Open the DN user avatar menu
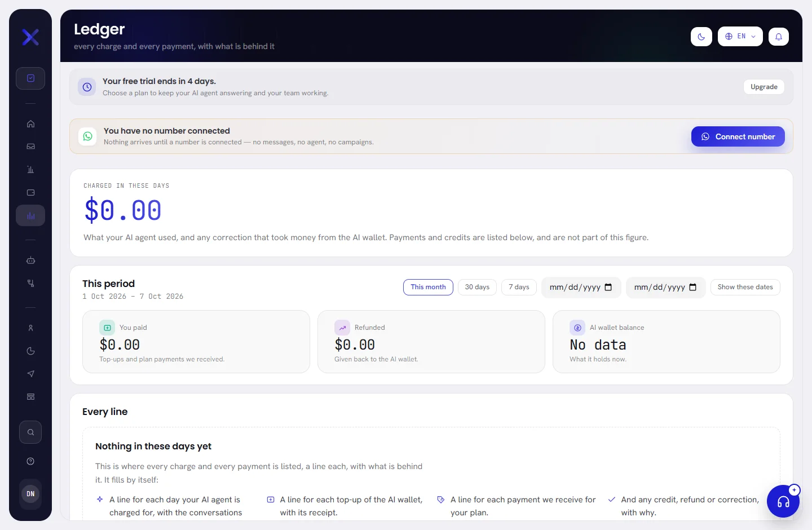This screenshot has width=812, height=530. click(x=30, y=494)
